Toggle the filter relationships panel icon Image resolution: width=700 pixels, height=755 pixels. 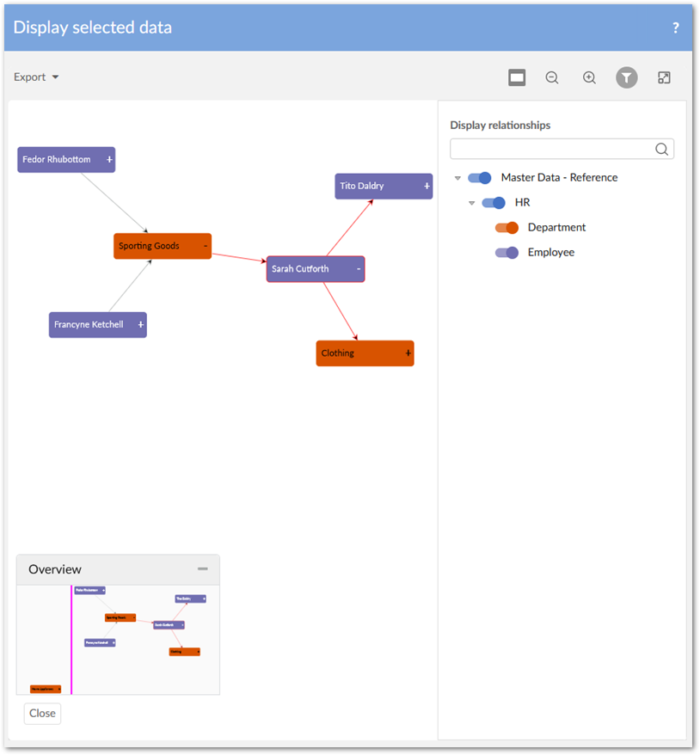[x=627, y=77]
